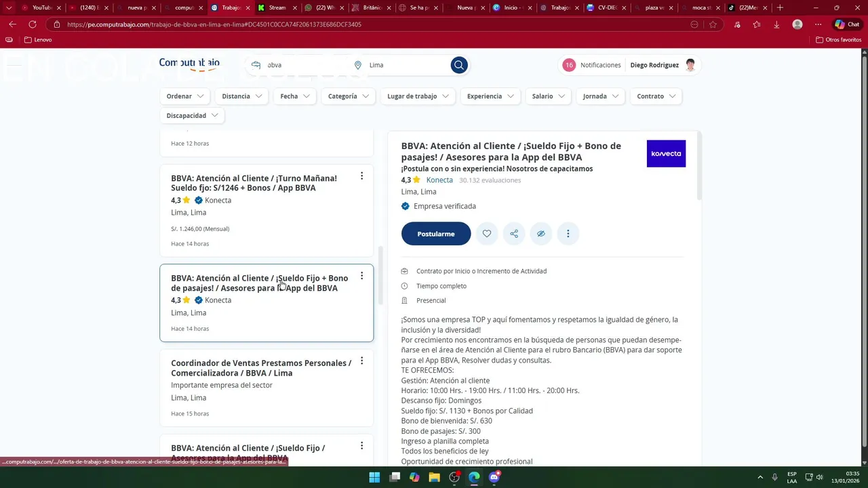Open Lenovo bookmarks folder

click(x=38, y=40)
